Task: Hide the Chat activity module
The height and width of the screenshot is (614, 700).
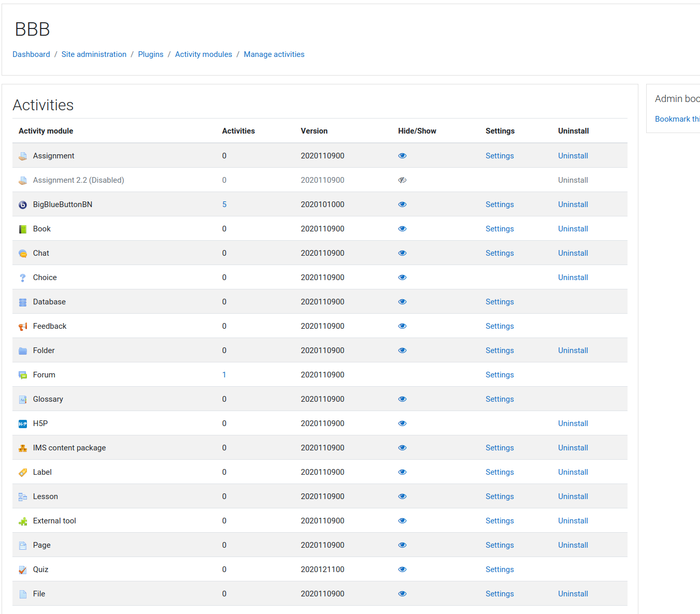Action: coord(402,253)
